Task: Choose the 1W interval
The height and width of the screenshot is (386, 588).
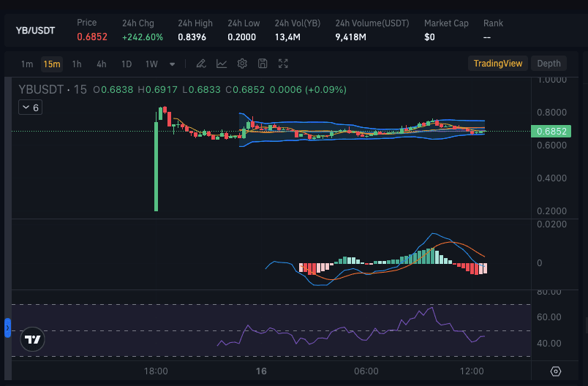Action: (151, 64)
